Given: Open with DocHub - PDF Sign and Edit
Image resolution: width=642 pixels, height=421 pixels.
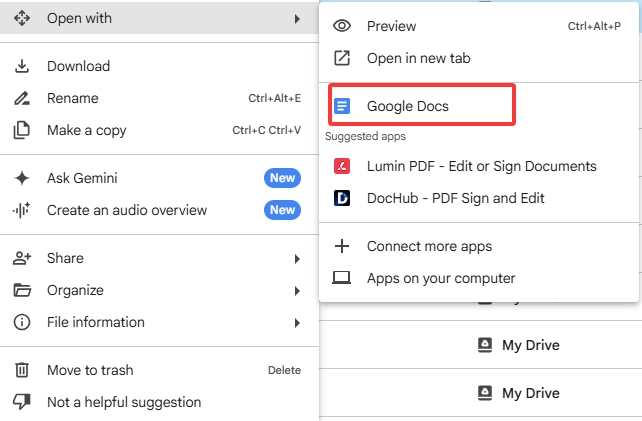Looking at the screenshot, I should pos(479,198).
